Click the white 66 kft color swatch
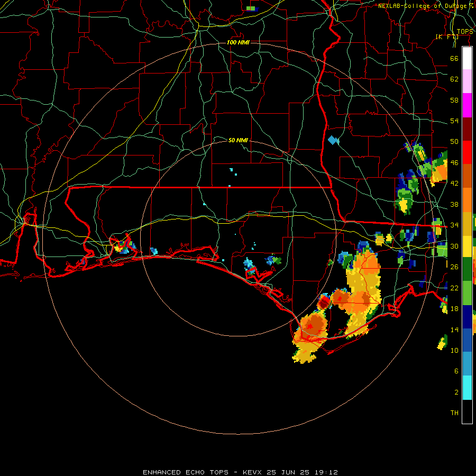Viewport: 476px width, 476px height. tap(467, 58)
